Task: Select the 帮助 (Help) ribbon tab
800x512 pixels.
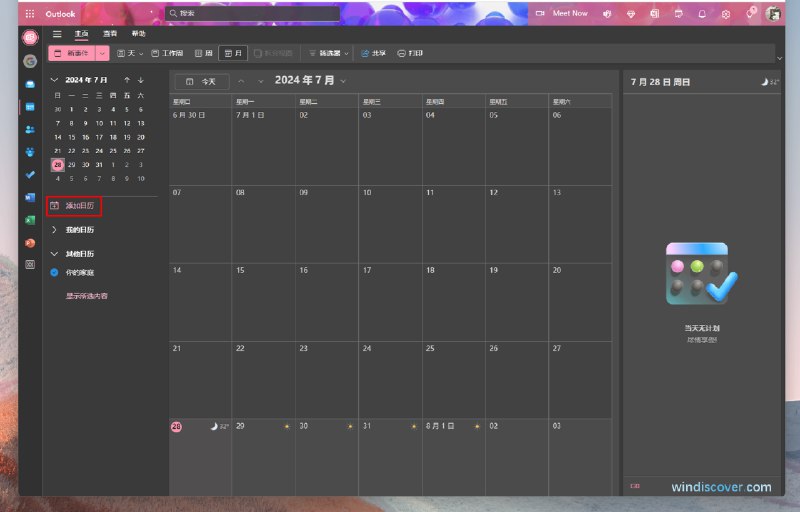Action: (x=138, y=34)
